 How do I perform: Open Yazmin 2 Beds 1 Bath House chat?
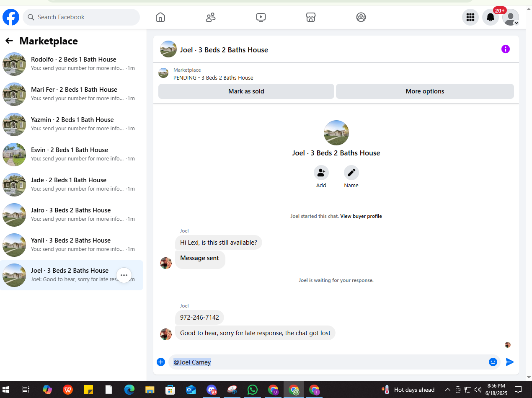pyautogui.click(x=72, y=124)
